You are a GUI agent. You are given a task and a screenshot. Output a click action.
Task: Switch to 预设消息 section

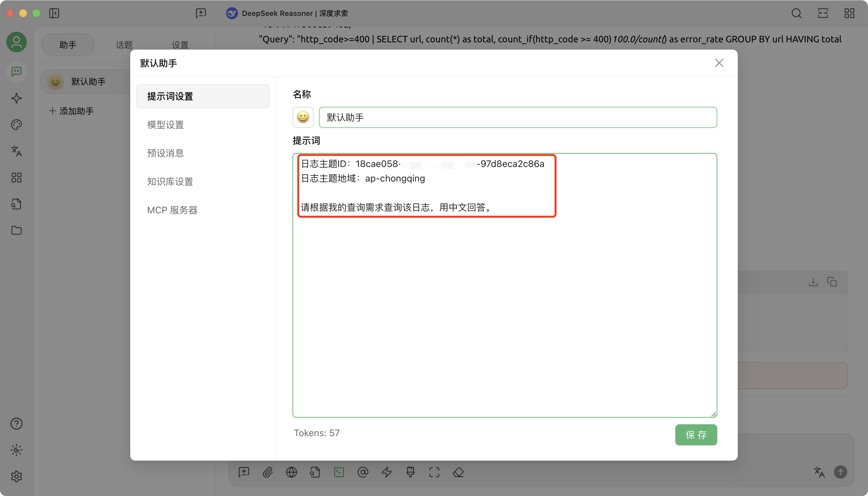click(166, 153)
